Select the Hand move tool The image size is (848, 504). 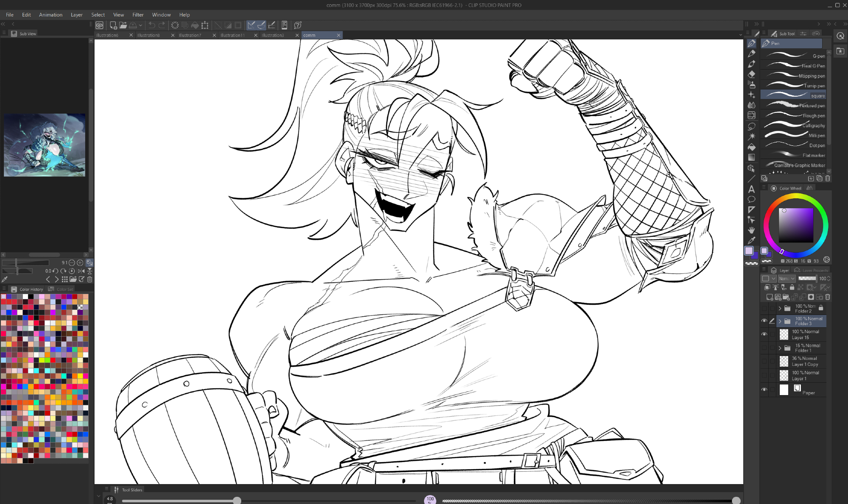point(751,230)
